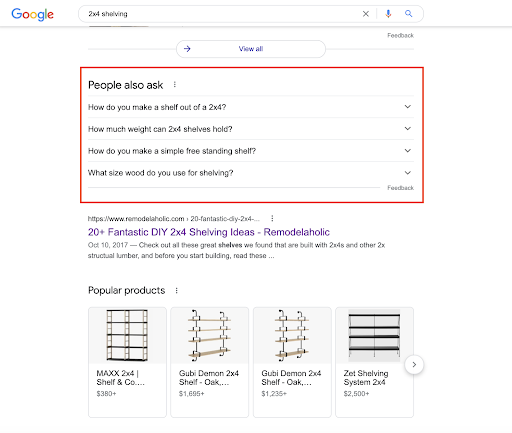Click into the 2x4 shelving search field
This screenshot has height=433, width=512.
(220, 14)
